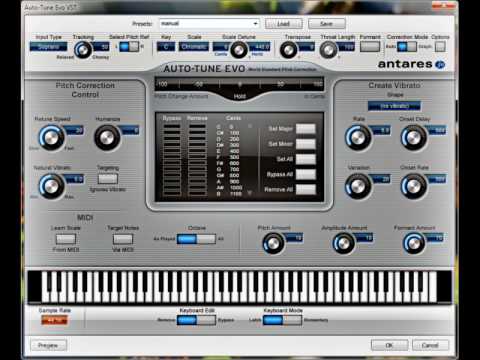Click the Onset Rate knob
The width and height of the screenshot is (480, 360).
click(414, 186)
